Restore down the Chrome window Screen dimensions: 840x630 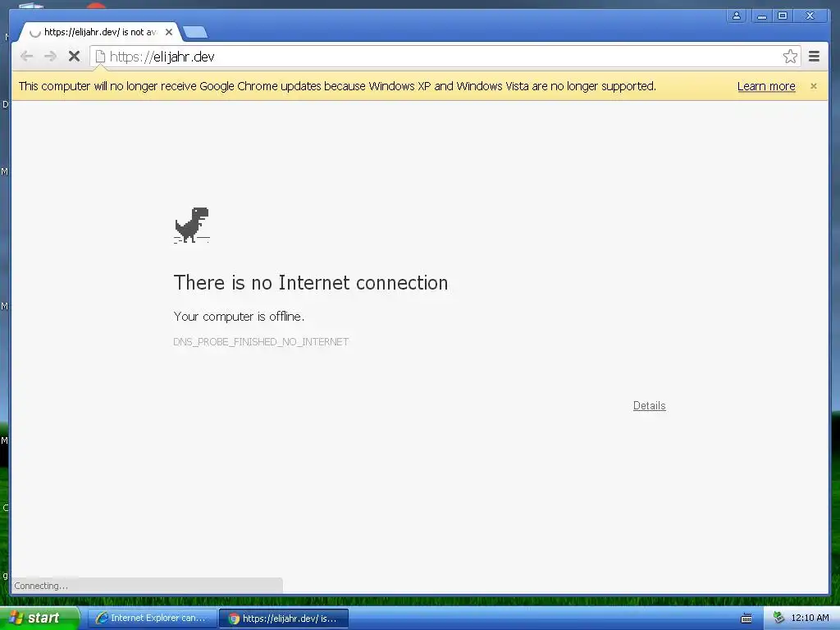[782, 16]
